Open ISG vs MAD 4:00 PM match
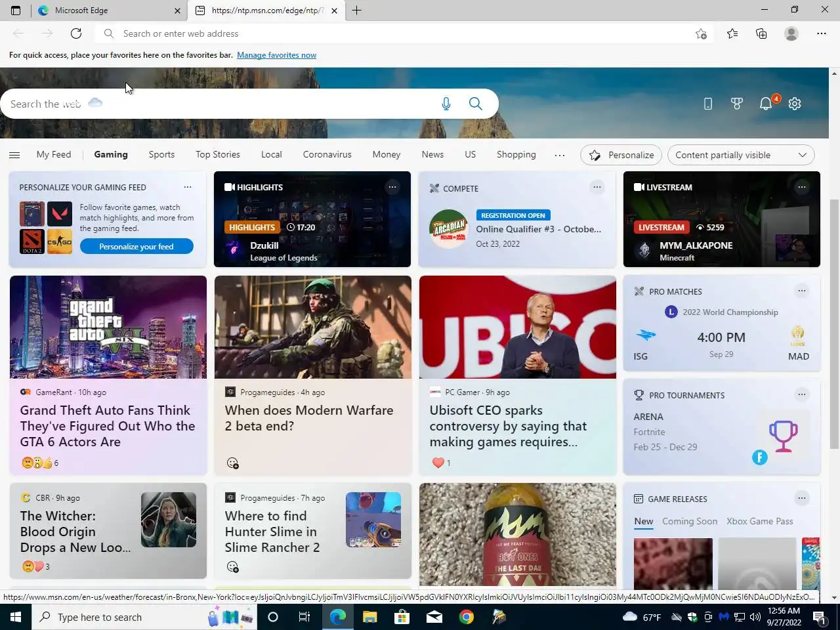Image resolution: width=840 pixels, height=630 pixels. (x=722, y=337)
